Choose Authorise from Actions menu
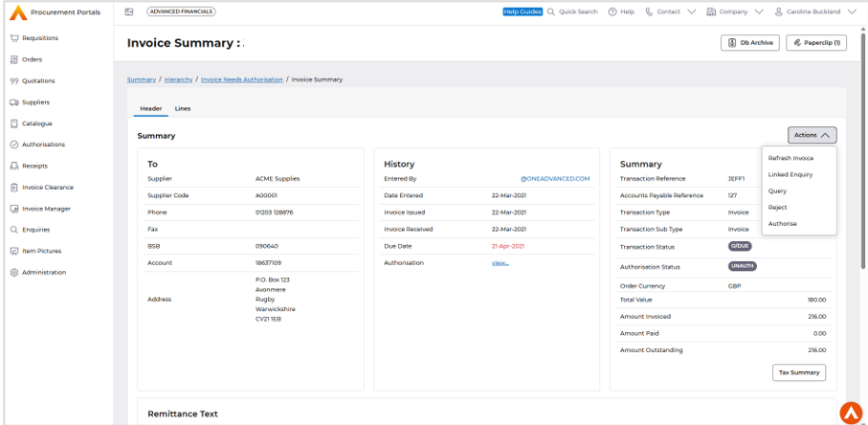The width and height of the screenshot is (868, 425). (x=782, y=224)
